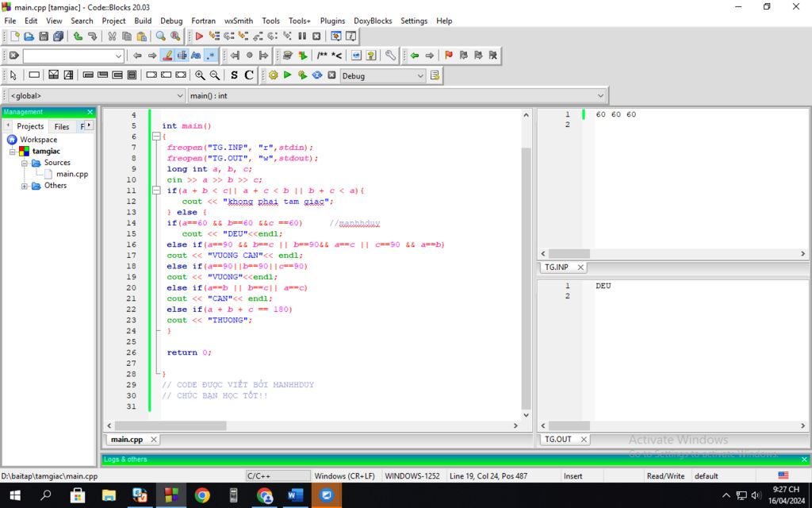Stop the debugger with the X icon

pos(316,37)
